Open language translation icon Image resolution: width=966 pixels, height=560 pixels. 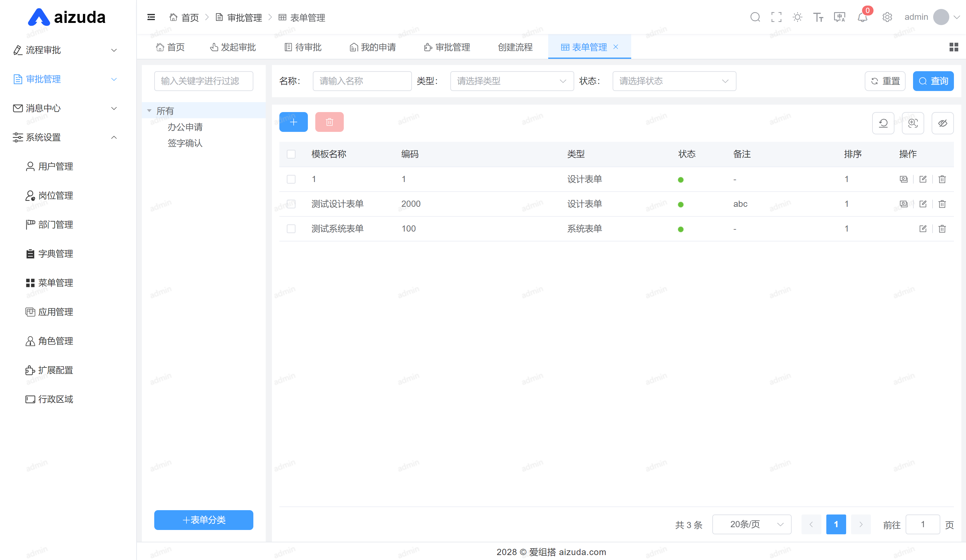(x=840, y=17)
